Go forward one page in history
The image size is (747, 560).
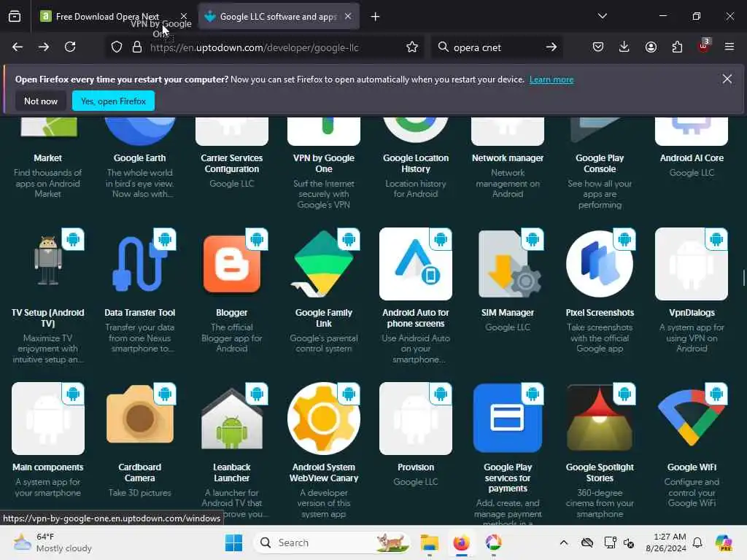tap(43, 47)
